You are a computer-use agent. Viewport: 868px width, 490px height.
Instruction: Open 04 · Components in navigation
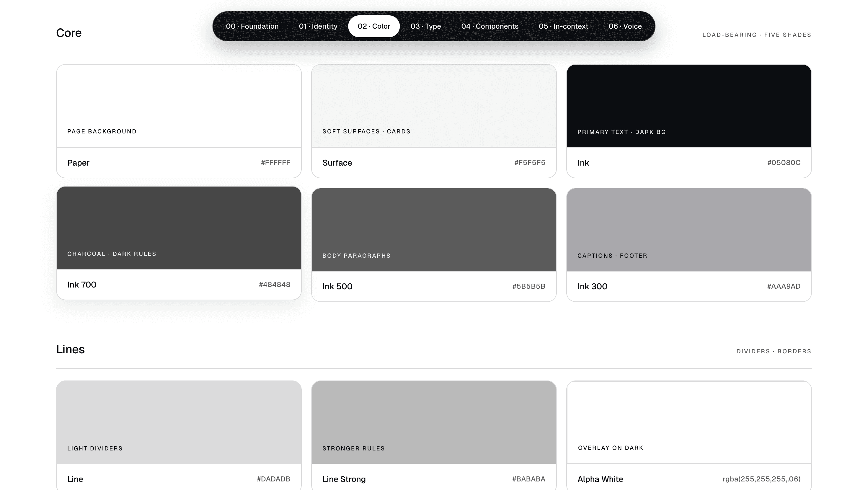tap(490, 26)
